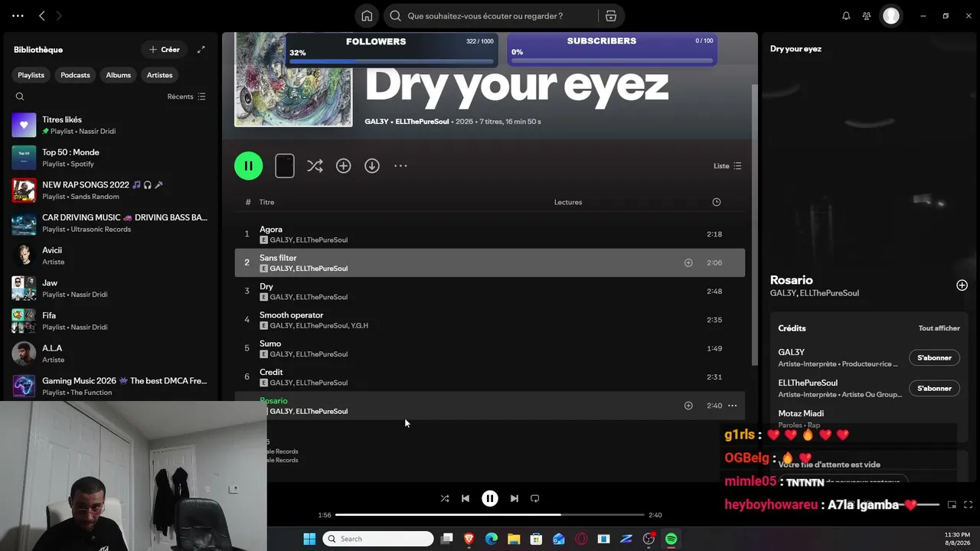
Task: Open the profile avatar menu
Action: coord(891,15)
